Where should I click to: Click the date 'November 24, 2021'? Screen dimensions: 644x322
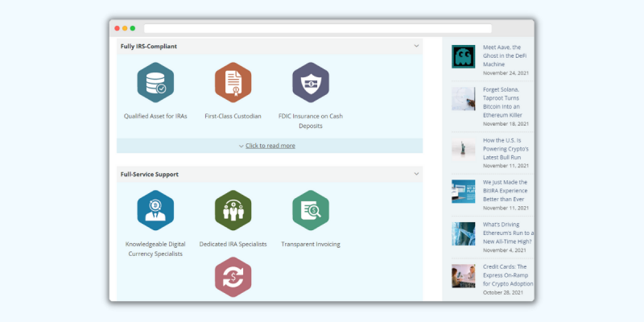(506, 73)
